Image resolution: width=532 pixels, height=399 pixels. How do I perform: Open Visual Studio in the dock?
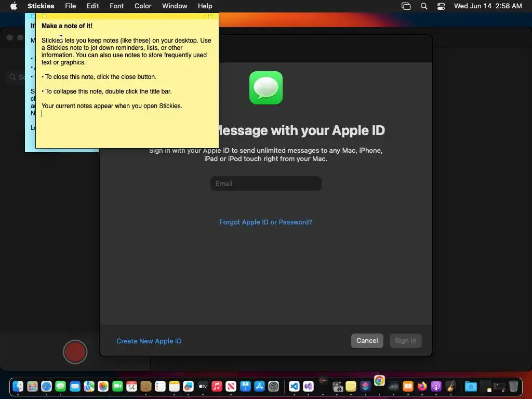(x=309, y=386)
